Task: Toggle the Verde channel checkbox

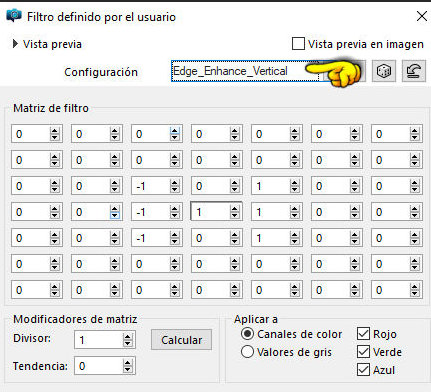Action: click(363, 352)
